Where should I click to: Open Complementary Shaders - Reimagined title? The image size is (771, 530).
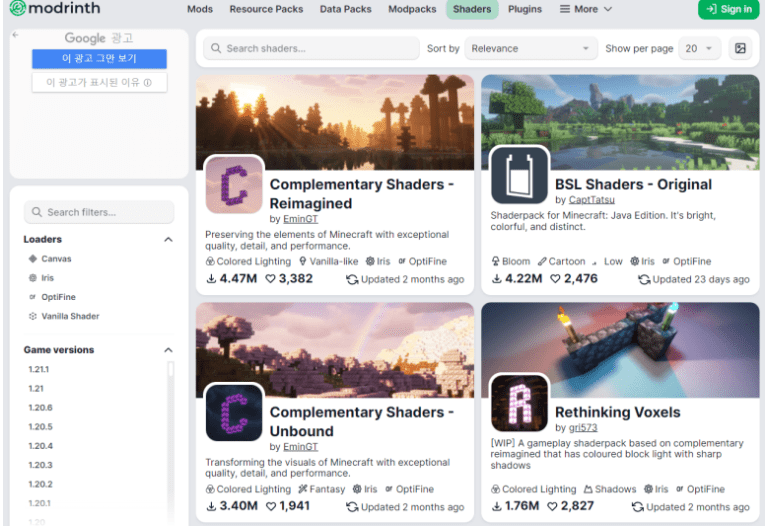pyautogui.click(x=361, y=194)
